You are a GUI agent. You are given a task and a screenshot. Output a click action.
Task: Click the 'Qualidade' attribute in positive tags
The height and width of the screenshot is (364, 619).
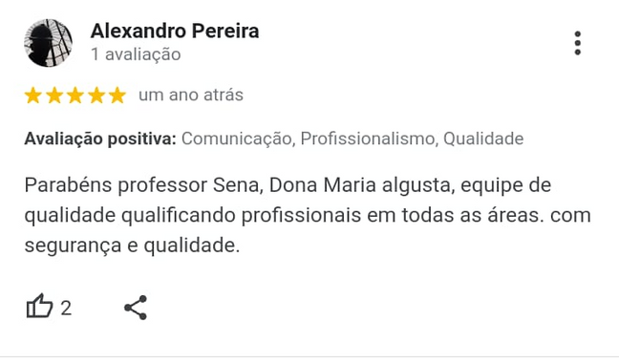point(483,139)
